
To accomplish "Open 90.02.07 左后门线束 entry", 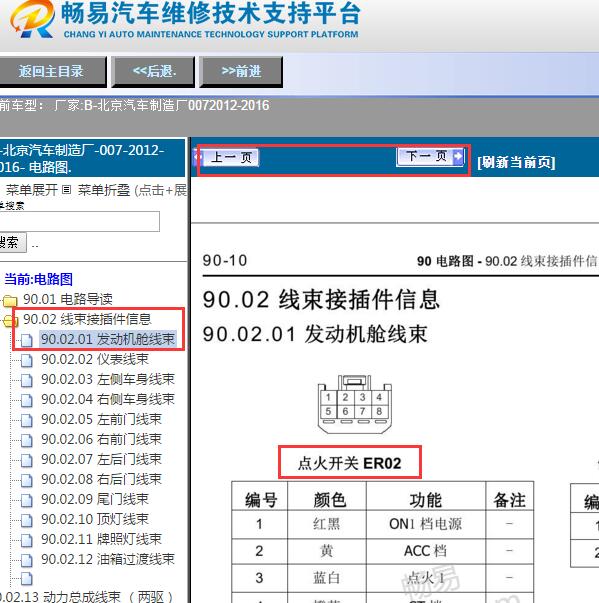I will tap(101, 459).
